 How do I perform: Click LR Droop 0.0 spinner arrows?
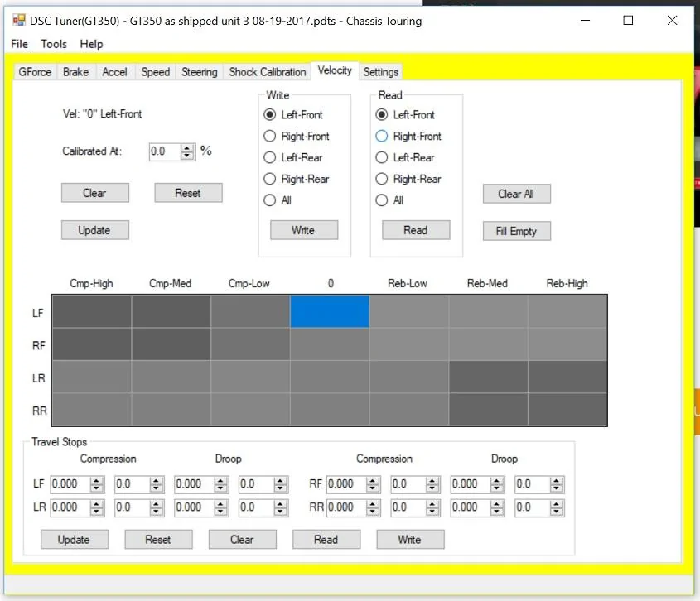pyautogui.click(x=280, y=507)
